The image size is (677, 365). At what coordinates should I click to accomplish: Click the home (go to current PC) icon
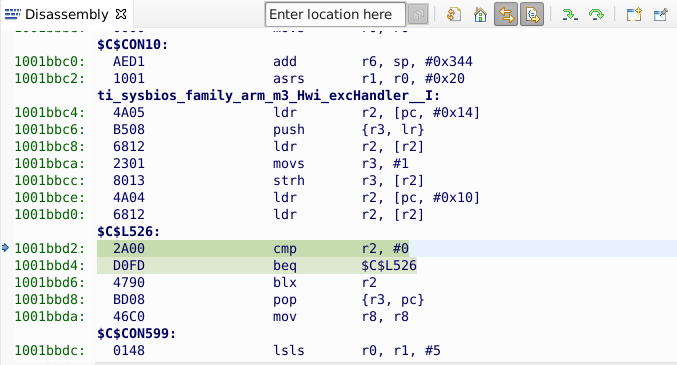pyautogui.click(x=480, y=15)
